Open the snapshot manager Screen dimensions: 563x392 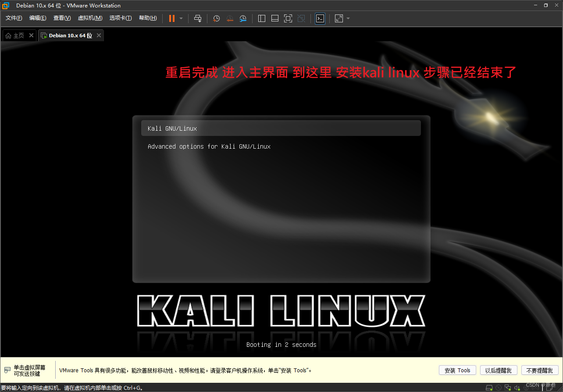point(243,18)
